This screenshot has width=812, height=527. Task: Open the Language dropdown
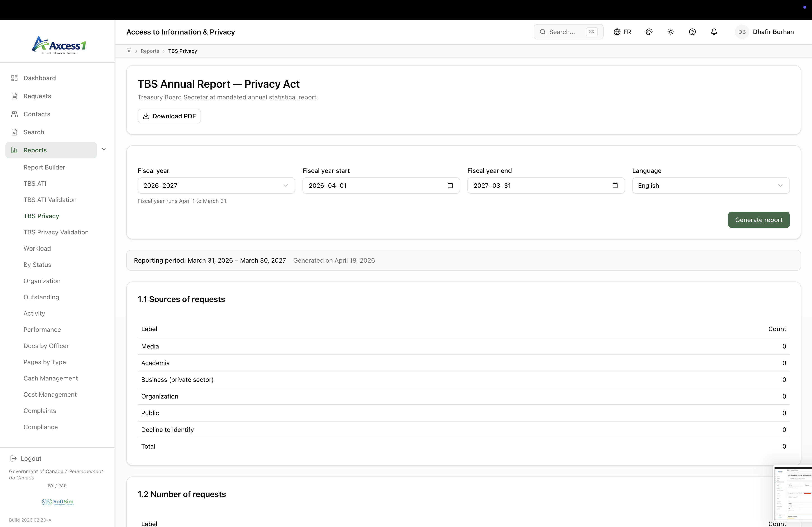pos(710,186)
